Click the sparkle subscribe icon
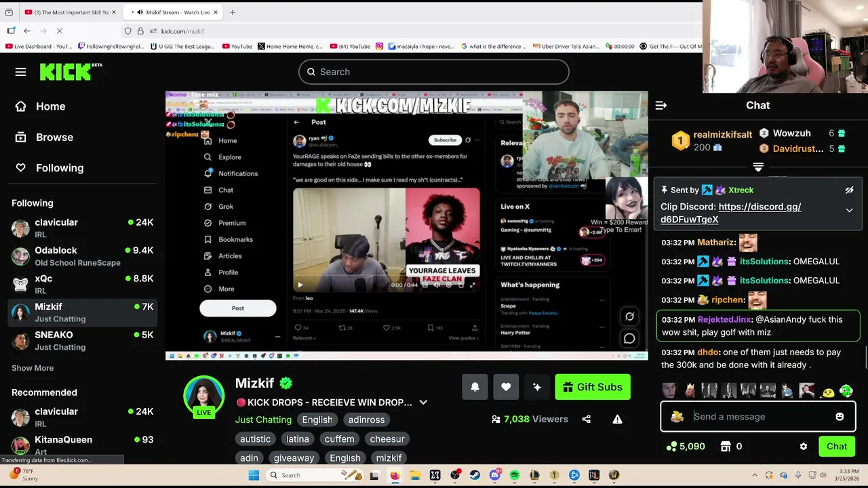Viewport: 868px width, 488px height. coord(536,387)
